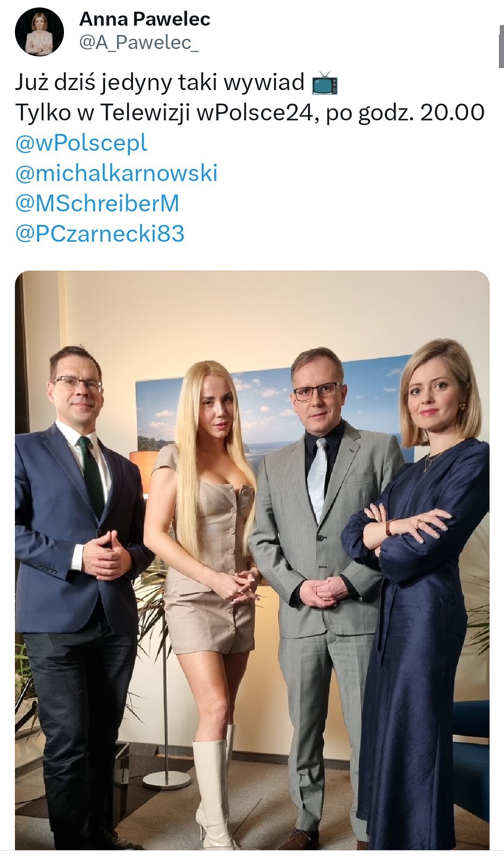Open the @MSchreiberM mention
Screen dimensions: 504x867
[97, 203]
